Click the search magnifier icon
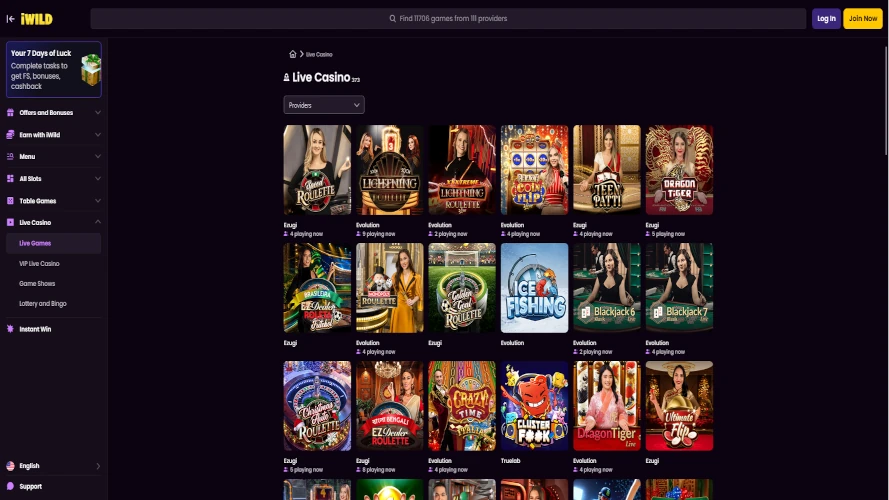This screenshot has width=889, height=500. point(392,19)
